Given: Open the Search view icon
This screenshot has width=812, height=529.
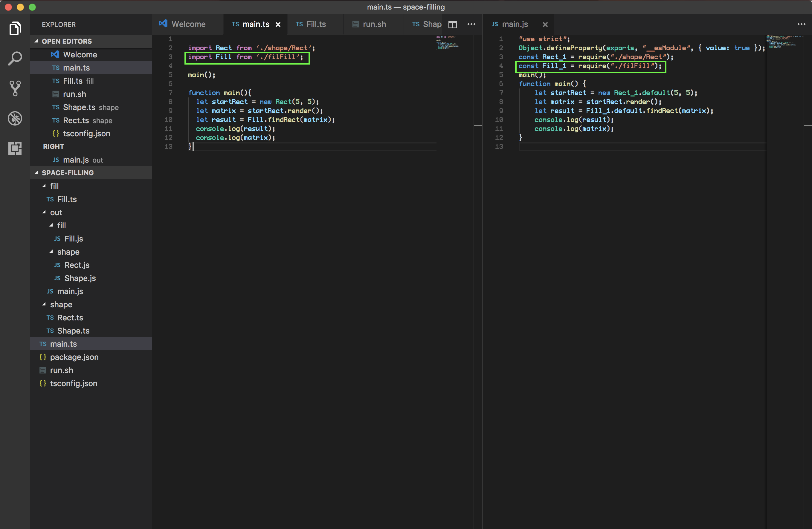Looking at the screenshot, I should click(x=15, y=58).
